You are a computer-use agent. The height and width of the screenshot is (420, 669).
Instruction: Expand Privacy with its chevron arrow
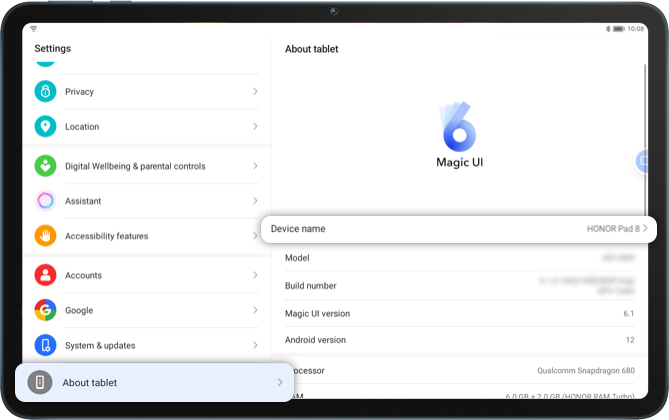255,92
